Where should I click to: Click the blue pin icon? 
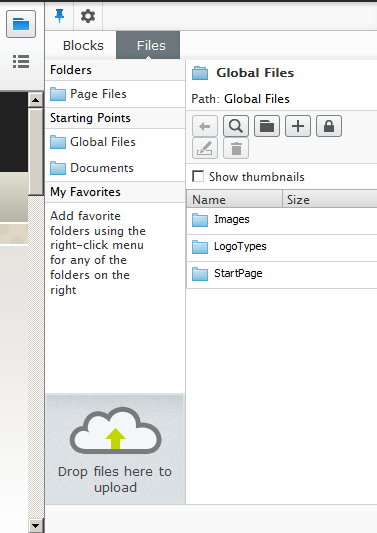pyautogui.click(x=59, y=16)
